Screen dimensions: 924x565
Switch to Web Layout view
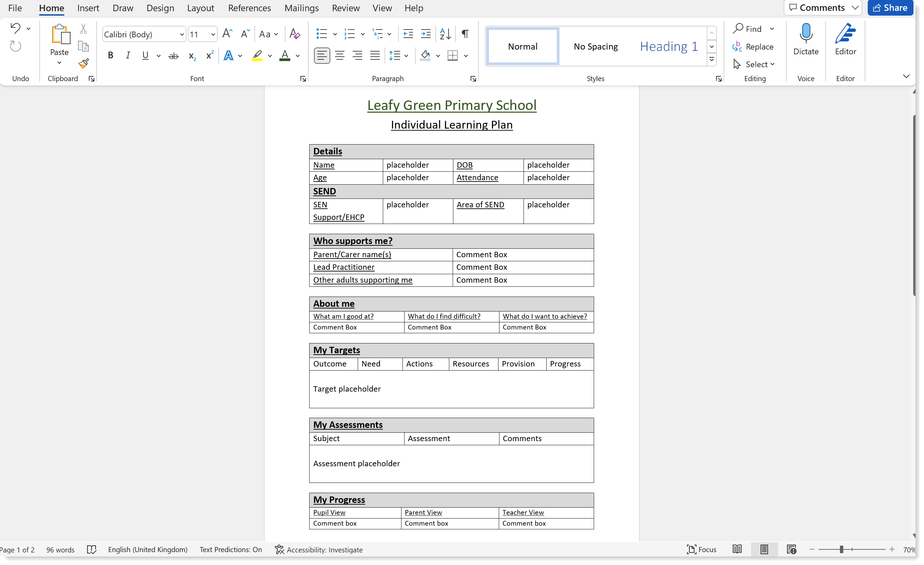791,550
